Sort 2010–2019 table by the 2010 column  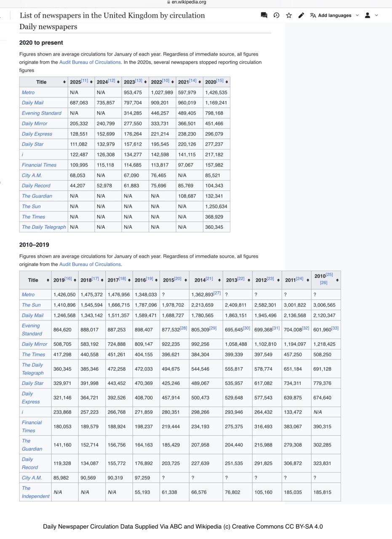[337, 280]
